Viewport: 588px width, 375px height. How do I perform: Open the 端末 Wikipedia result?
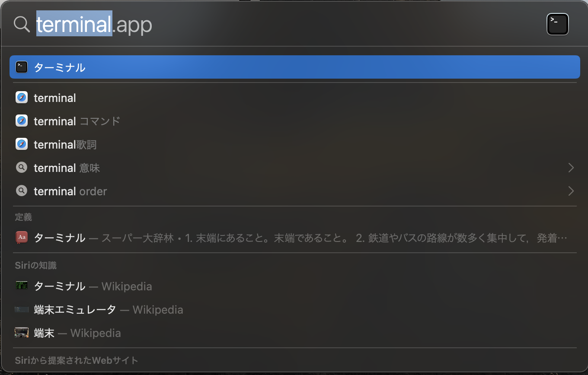point(294,333)
